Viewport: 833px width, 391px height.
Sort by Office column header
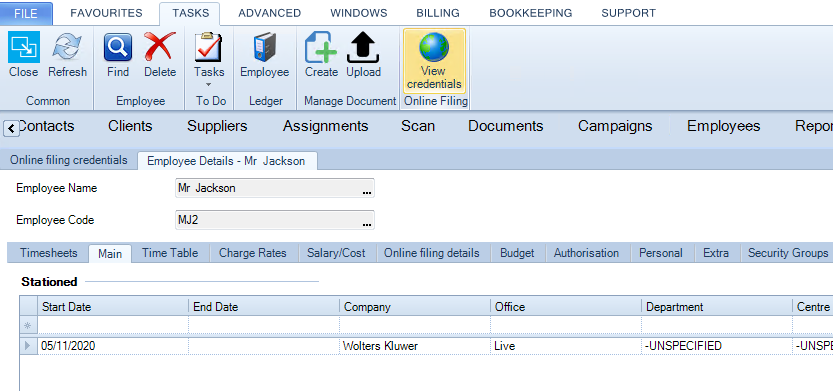(x=566, y=307)
